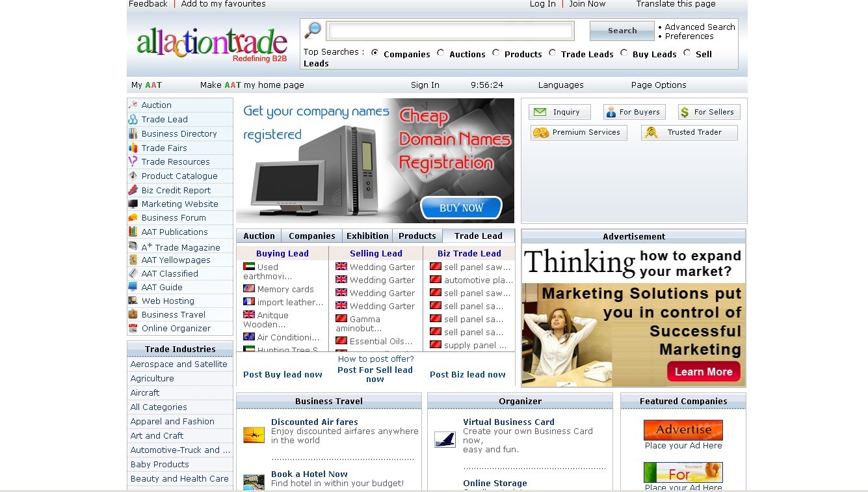Viewport: 868px width, 492px height.
Task: Click inside the search text field
Action: click(450, 31)
